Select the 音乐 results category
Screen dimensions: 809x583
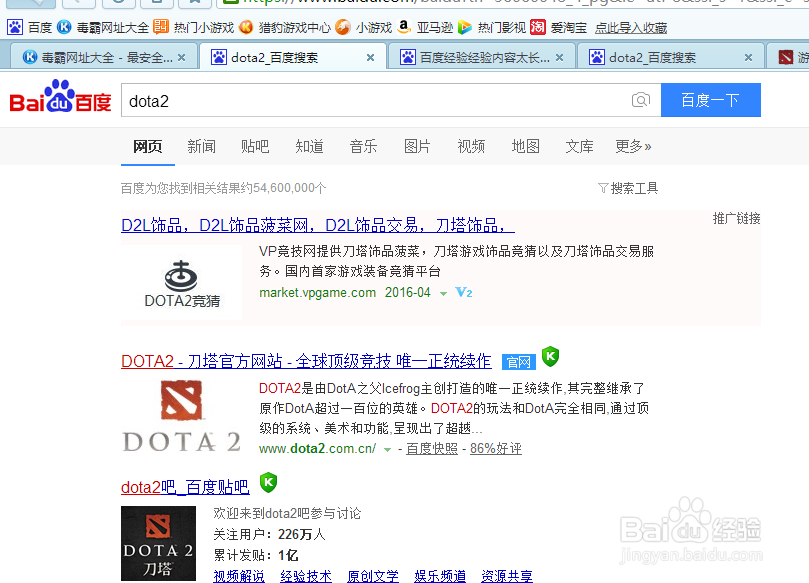pyautogui.click(x=363, y=147)
